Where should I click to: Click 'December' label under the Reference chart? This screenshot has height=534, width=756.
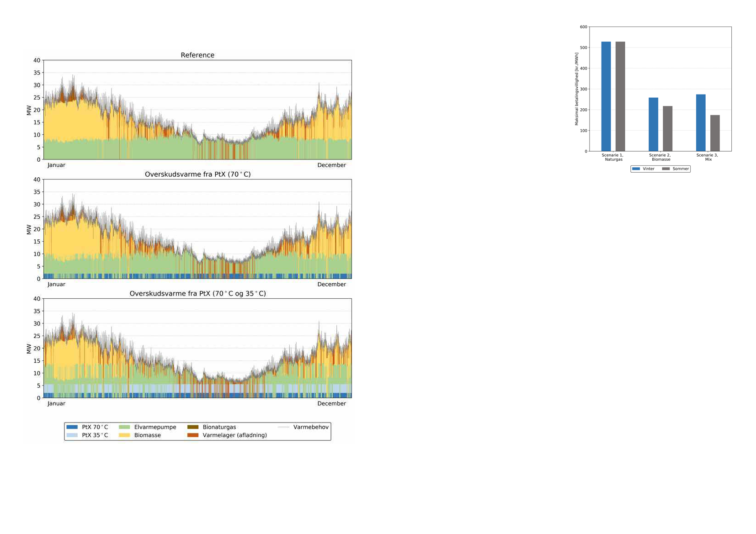(x=332, y=165)
